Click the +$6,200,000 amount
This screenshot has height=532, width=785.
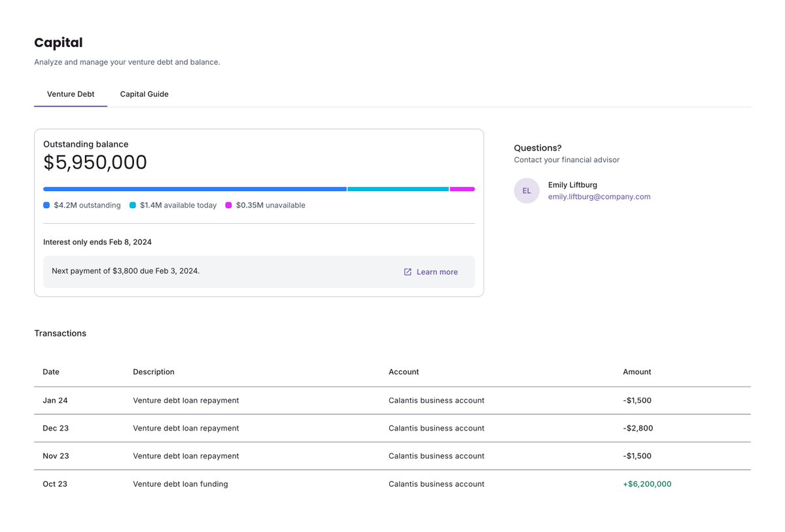(647, 484)
